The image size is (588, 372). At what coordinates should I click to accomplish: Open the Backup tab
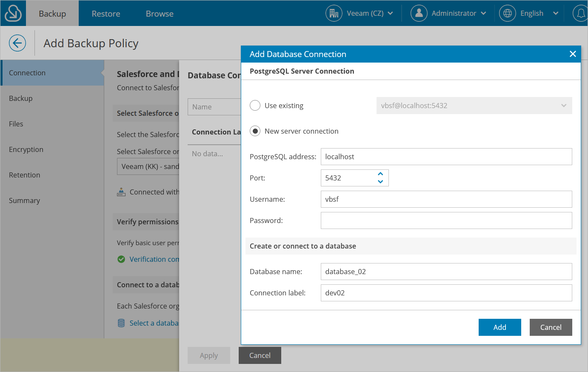pyautogui.click(x=52, y=13)
